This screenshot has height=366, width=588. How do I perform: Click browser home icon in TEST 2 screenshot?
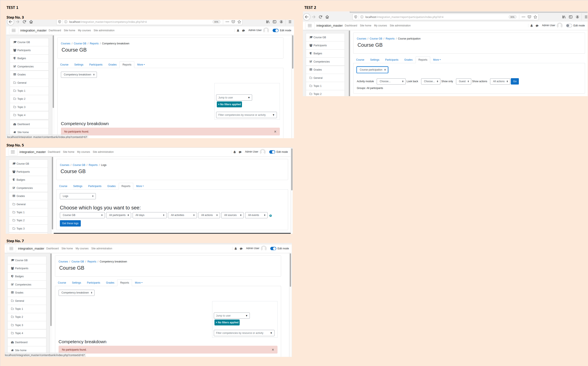point(327,17)
